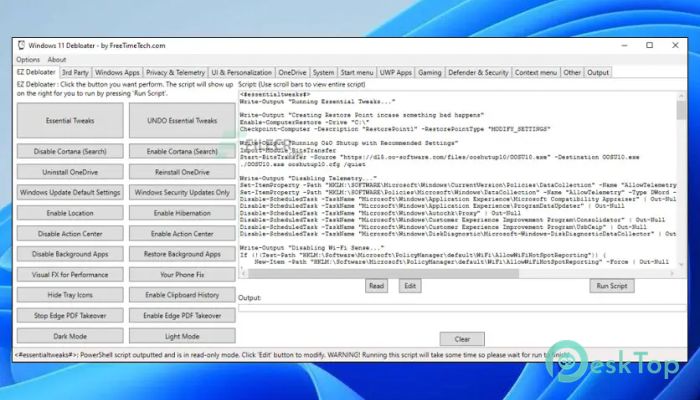The width and height of the screenshot is (700, 400).
Task: Click the app icon in title bar
Action: [21, 45]
